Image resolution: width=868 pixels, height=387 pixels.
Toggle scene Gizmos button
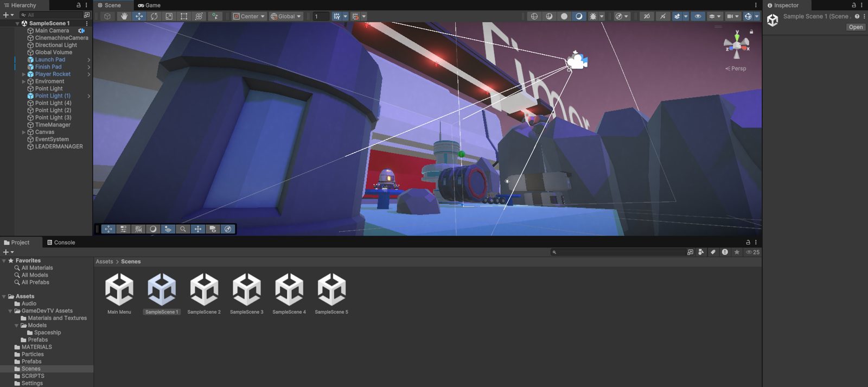[x=748, y=16]
